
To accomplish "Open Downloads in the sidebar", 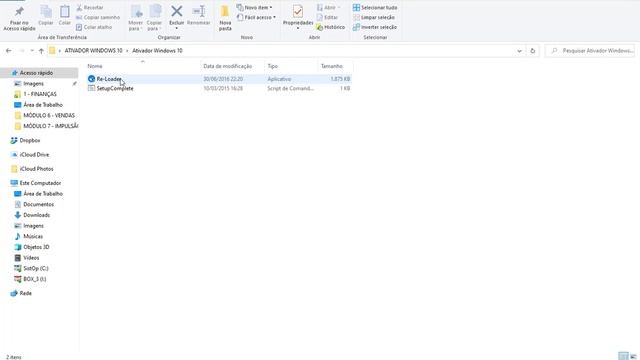I will coord(36,215).
